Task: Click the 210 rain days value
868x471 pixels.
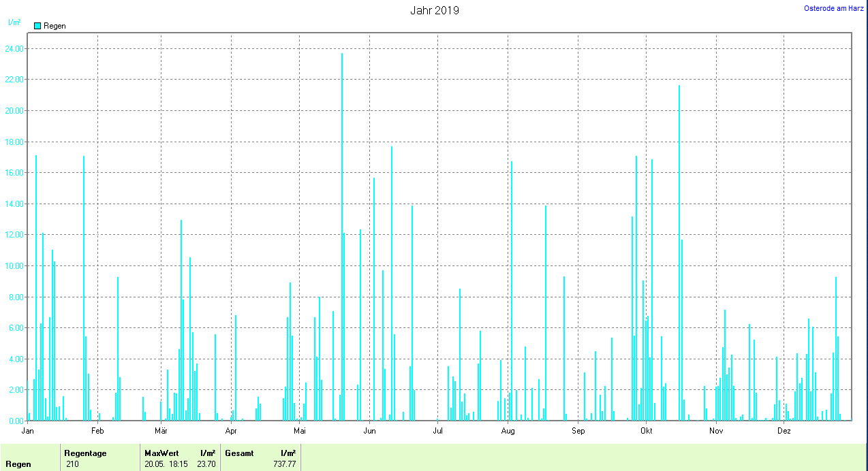Action: point(73,464)
